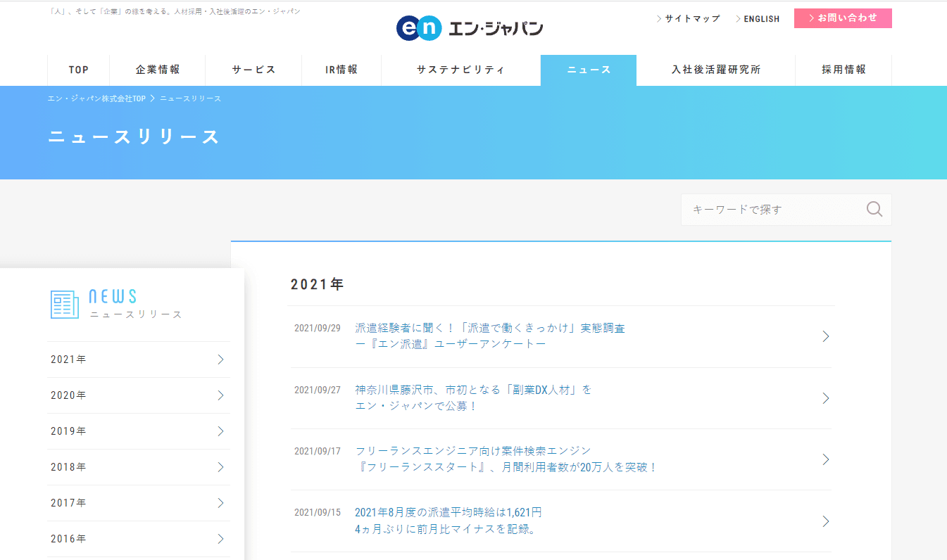
Task: Expand the 2018年 news archive
Action: click(139, 467)
